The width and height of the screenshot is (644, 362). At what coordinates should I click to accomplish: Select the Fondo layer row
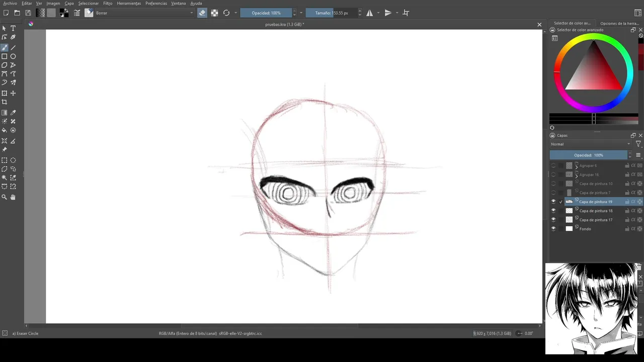[596, 229]
